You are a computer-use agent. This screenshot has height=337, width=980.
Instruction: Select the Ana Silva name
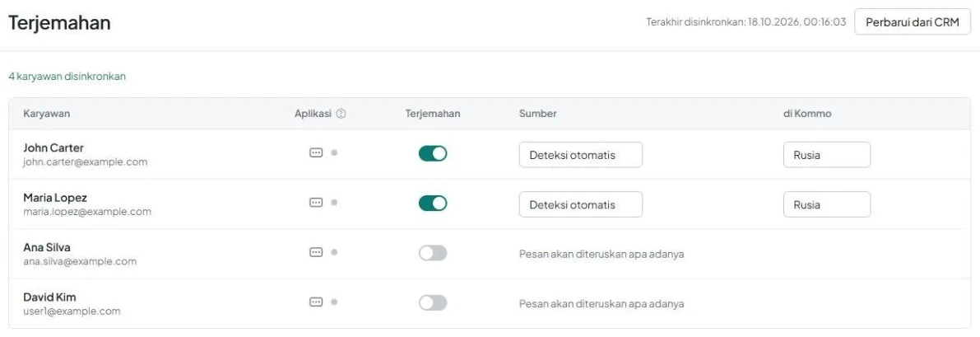click(x=47, y=247)
